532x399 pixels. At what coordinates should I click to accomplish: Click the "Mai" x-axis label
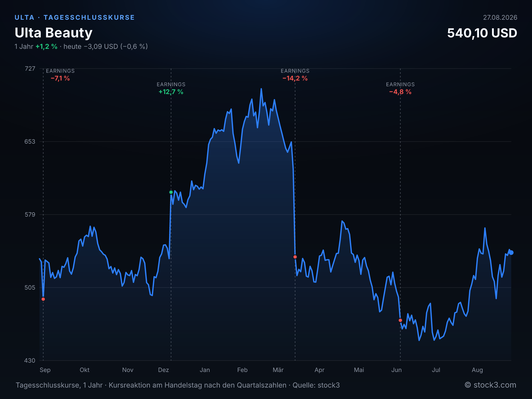point(359,370)
